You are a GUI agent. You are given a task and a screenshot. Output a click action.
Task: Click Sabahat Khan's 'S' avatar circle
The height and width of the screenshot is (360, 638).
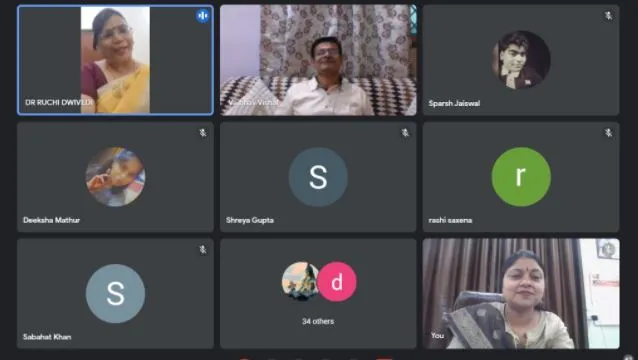pyautogui.click(x=115, y=294)
